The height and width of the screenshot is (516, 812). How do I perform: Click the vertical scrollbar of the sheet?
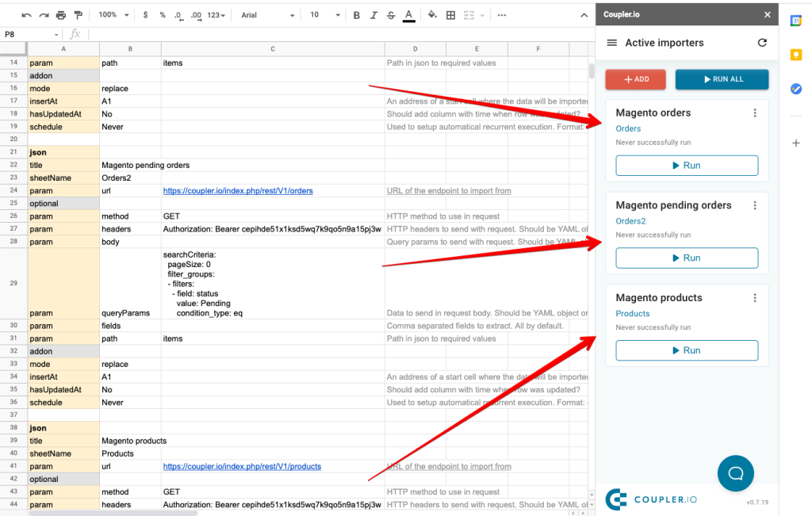[x=592, y=71]
